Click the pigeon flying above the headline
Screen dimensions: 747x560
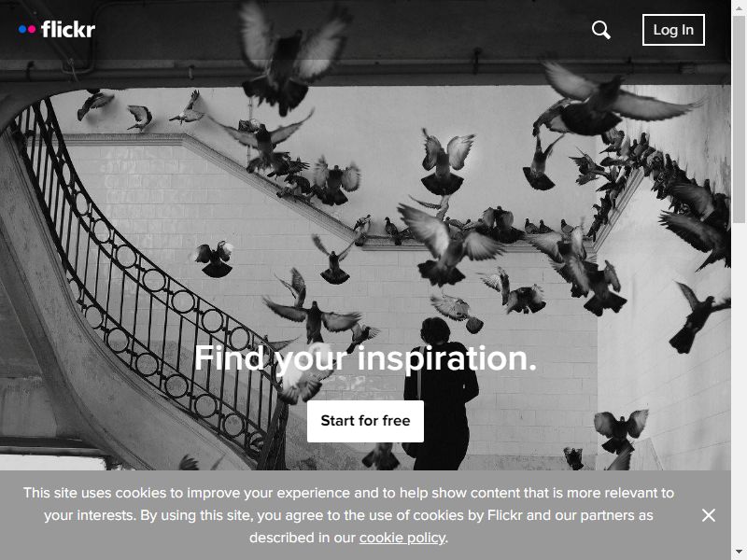point(313,317)
